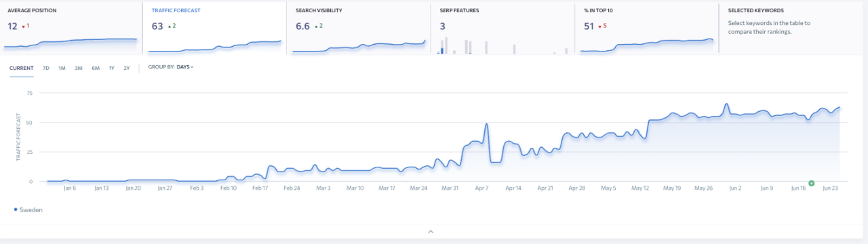Open the Average Position metric card
Image resolution: width=868 pixels, height=244 pixels.
71,27
